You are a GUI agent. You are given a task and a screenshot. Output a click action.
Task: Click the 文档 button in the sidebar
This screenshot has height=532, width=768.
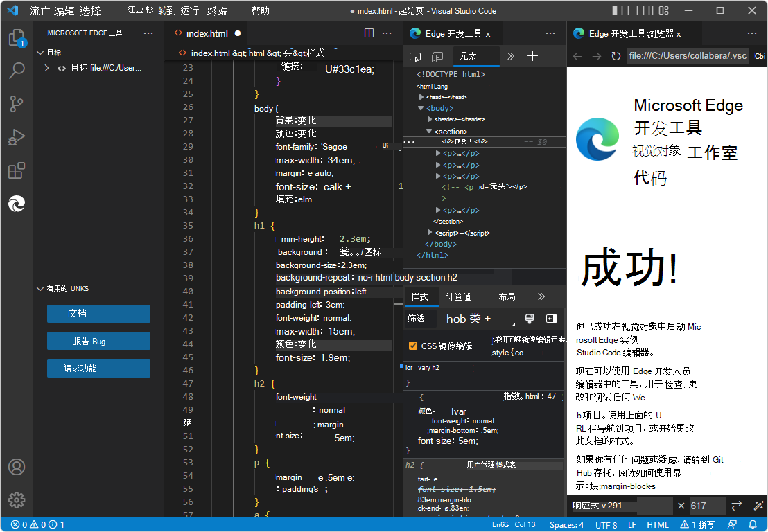click(98, 313)
